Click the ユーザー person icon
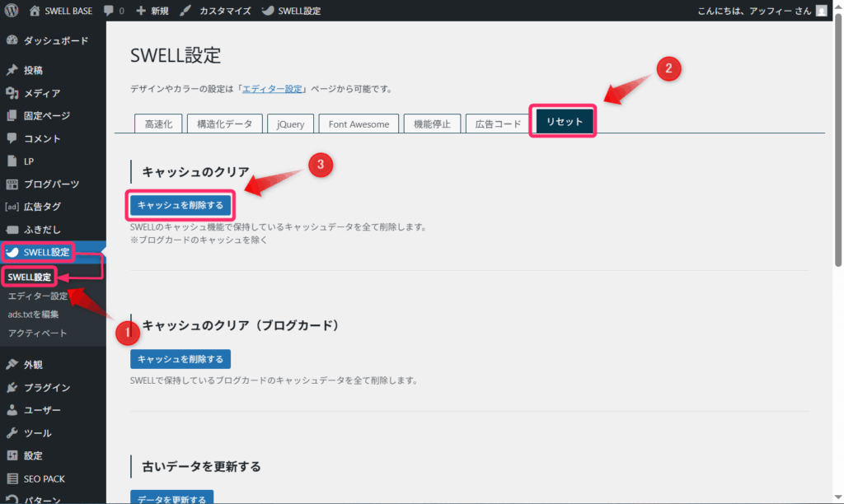The width and height of the screenshot is (844, 504). pyautogui.click(x=12, y=410)
